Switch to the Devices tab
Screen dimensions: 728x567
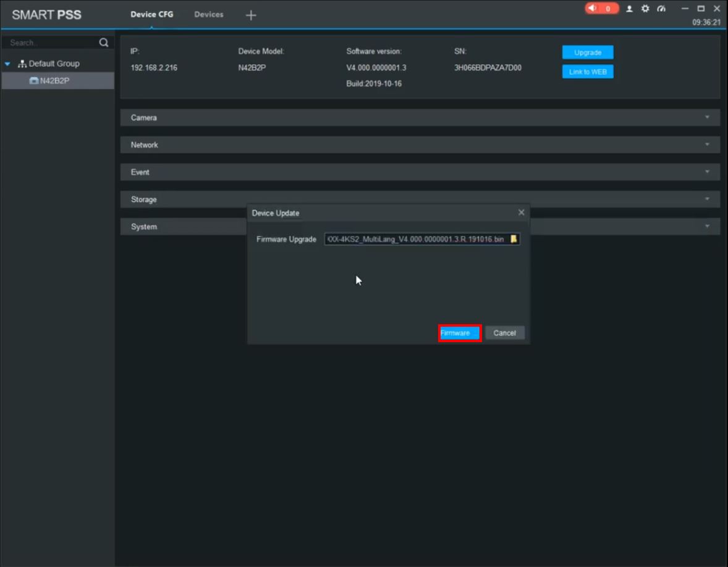coord(209,14)
